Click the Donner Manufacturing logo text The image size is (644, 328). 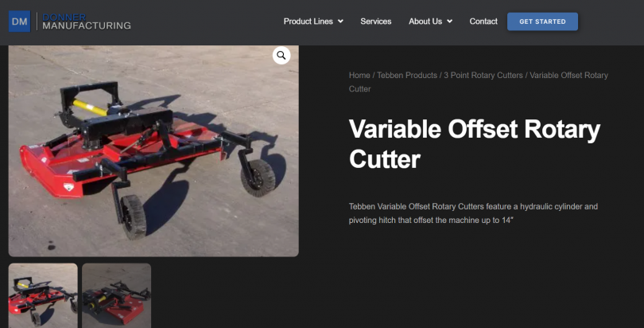87,21
